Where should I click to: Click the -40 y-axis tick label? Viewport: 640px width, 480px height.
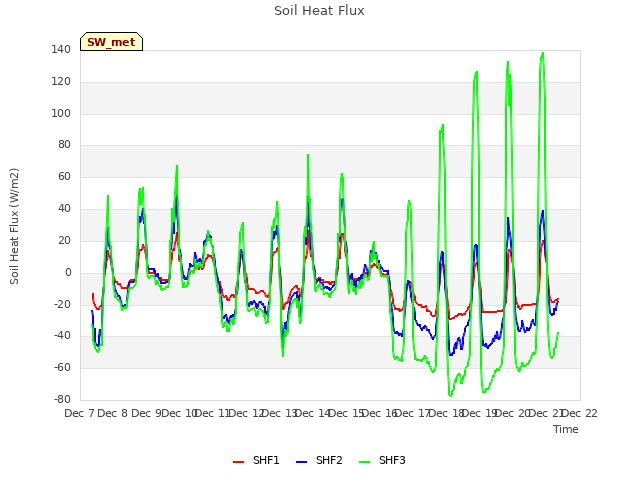[x=62, y=336]
